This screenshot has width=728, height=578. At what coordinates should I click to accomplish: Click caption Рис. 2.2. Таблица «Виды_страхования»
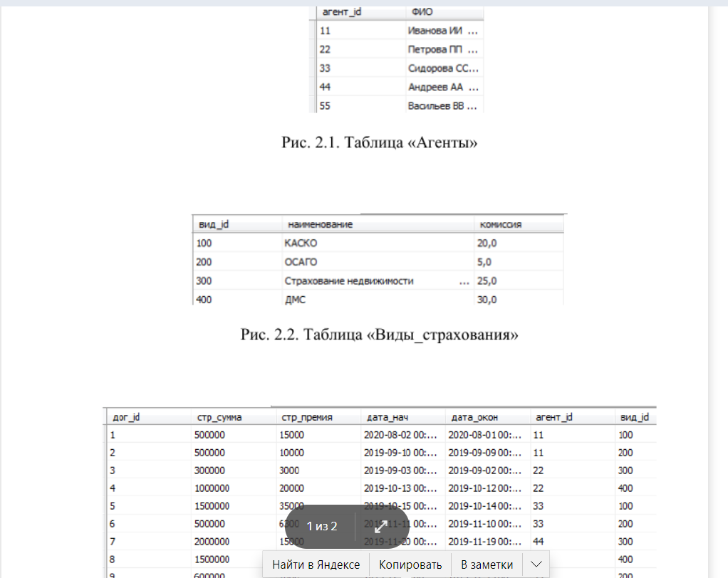[380, 335]
